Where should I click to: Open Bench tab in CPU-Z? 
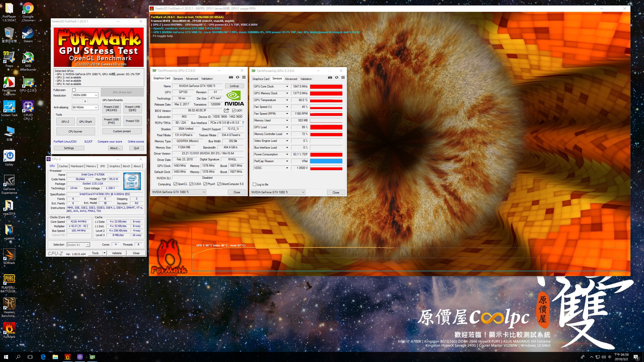(127, 166)
